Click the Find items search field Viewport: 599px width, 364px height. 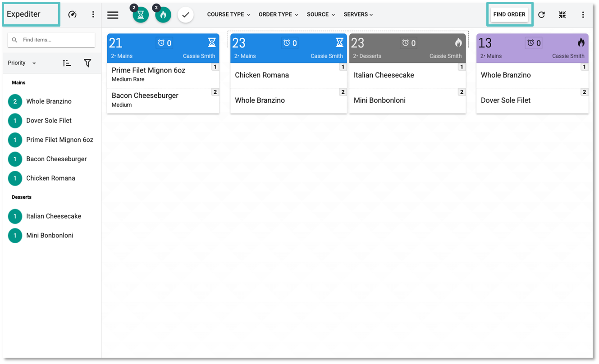51,40
